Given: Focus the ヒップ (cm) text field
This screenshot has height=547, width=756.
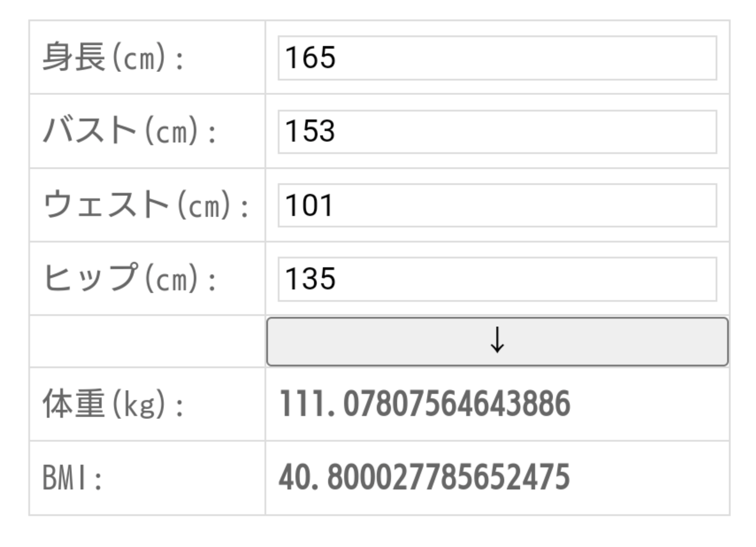Looking at the screenshot, I should 497,279.
